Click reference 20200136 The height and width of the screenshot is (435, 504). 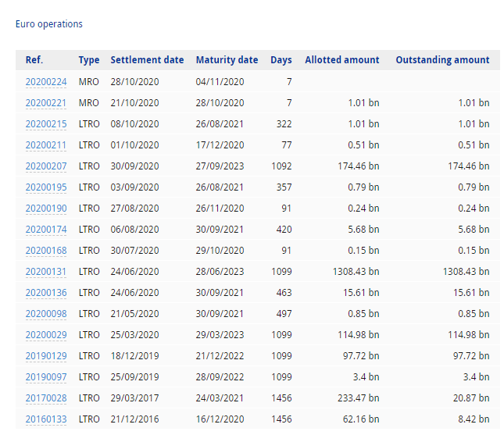(46, 292)
